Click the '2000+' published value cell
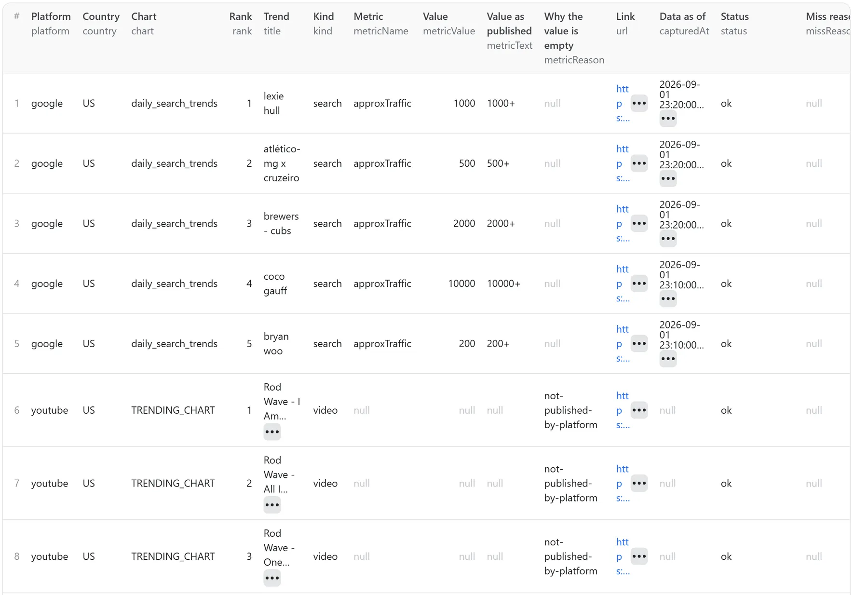This screenshot has width=868, height=595. click(501, 223)
